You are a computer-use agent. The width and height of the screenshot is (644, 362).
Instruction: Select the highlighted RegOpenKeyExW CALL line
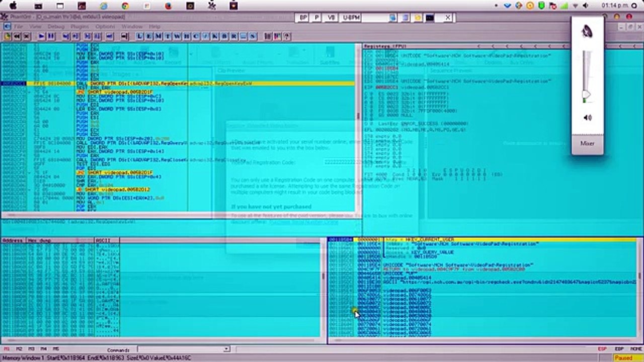(177, 83)
